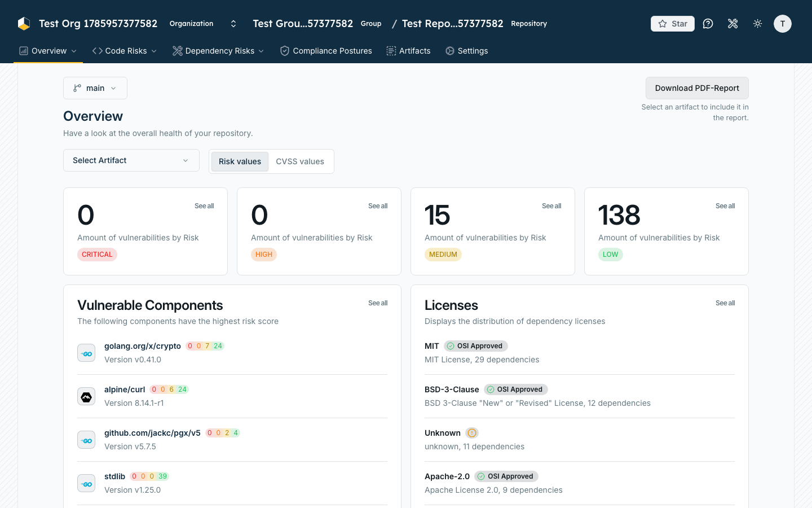This screenshot has height=508, width=812.
Task: Click the crossed tools icon in header
Action: (x=733, y=24)
